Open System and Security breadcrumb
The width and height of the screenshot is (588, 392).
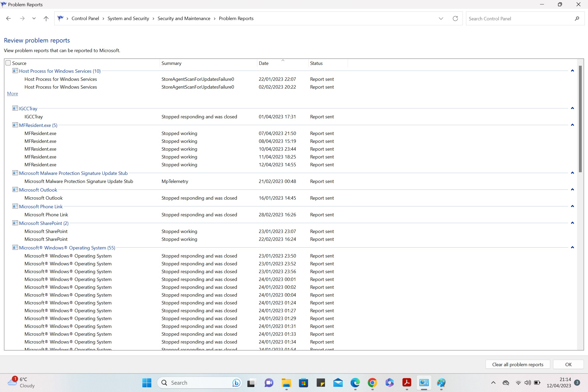tap(128, 19)
